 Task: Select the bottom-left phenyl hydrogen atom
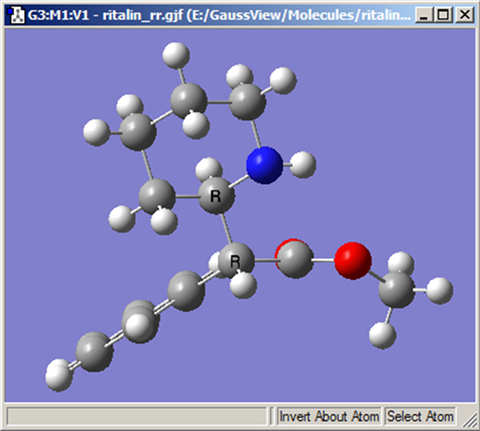pyautogui.click(x=59, y=375)
